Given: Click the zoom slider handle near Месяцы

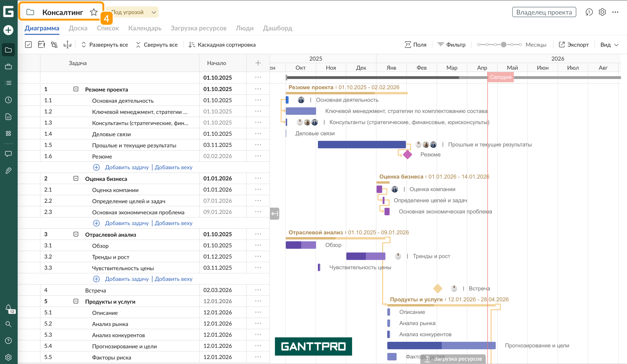Looking at the screenshot, I should (503, 45).
